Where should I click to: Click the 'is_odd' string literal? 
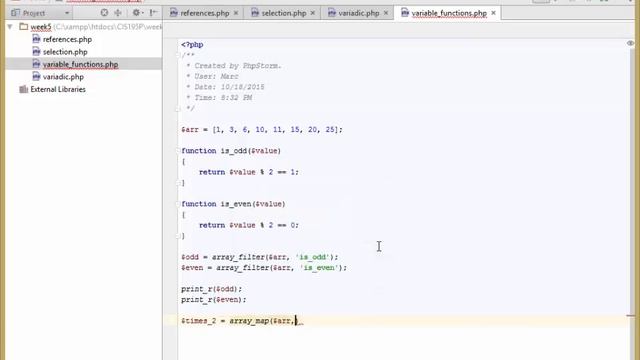313,257
